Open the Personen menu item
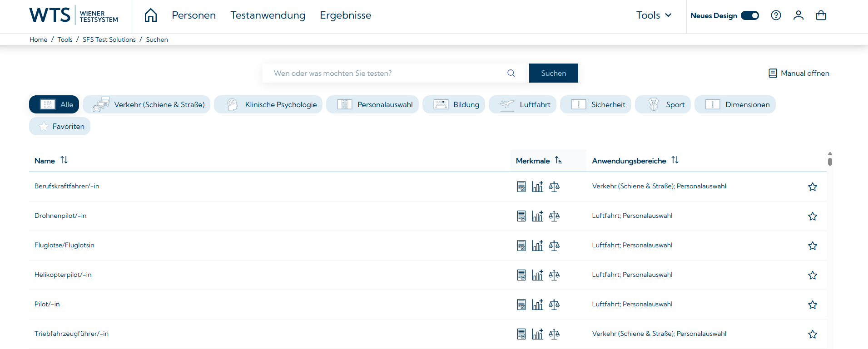 [x=193, y=15]
